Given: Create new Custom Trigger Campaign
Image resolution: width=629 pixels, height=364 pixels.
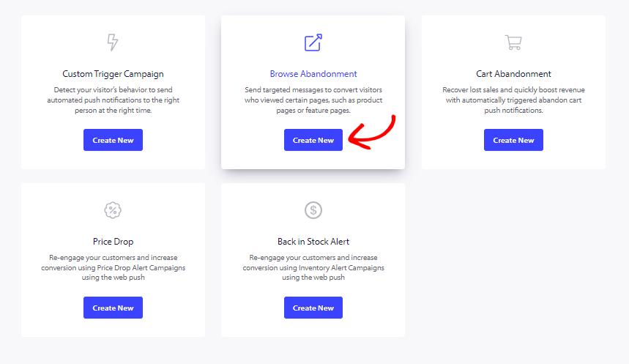Looking at the screenshot, I should [x=113, y=140].
